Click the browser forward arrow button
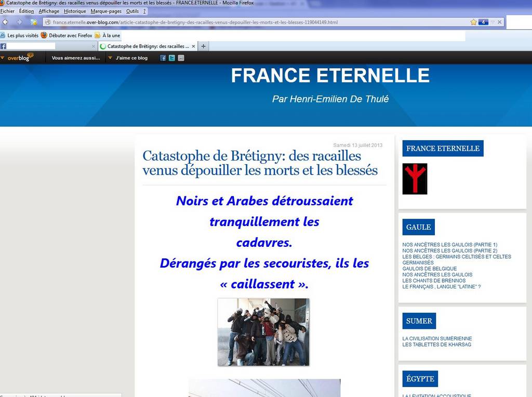This screenshot has height=397, width=532. point(19,22)
